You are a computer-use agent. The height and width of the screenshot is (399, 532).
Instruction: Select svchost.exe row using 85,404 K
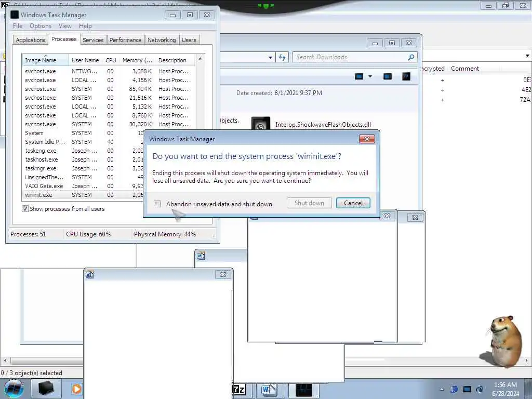109,89
